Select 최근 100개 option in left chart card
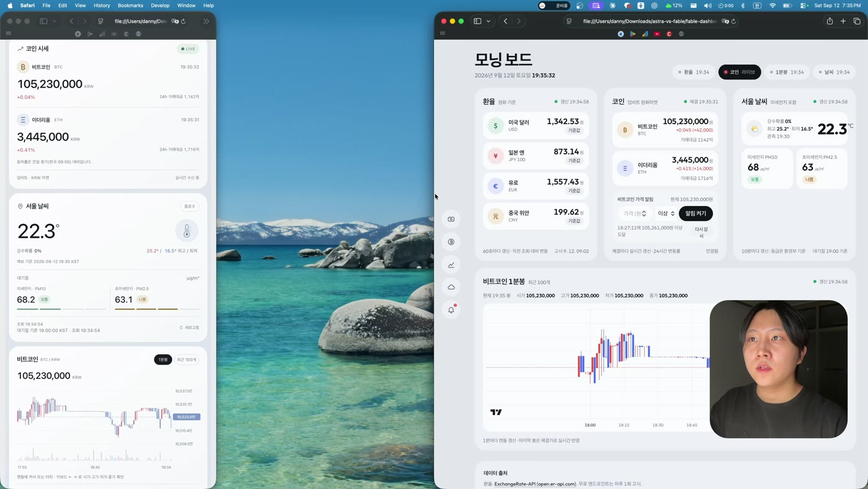 [x=187, y=360]
